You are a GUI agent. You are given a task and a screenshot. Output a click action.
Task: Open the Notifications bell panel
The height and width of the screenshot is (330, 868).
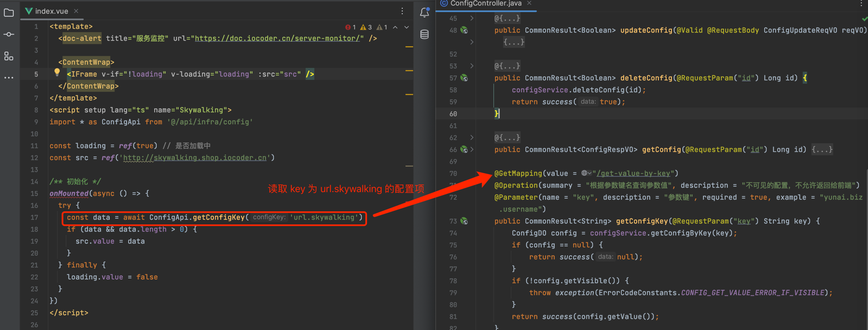(425, 12)
